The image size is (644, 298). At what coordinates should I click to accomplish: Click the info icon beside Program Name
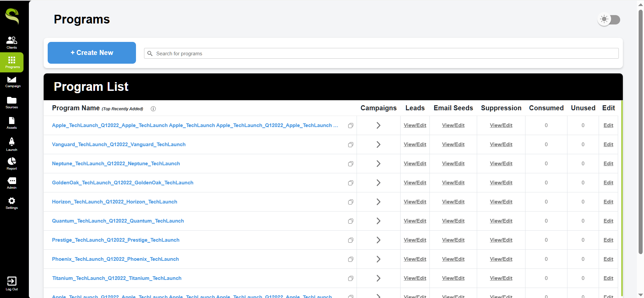point(153,109)
